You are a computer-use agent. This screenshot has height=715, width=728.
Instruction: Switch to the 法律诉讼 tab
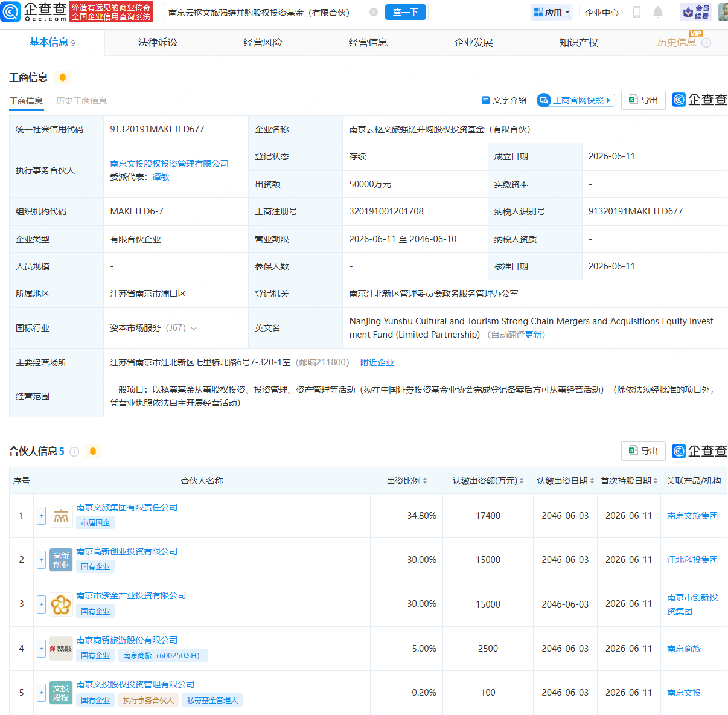158,42
